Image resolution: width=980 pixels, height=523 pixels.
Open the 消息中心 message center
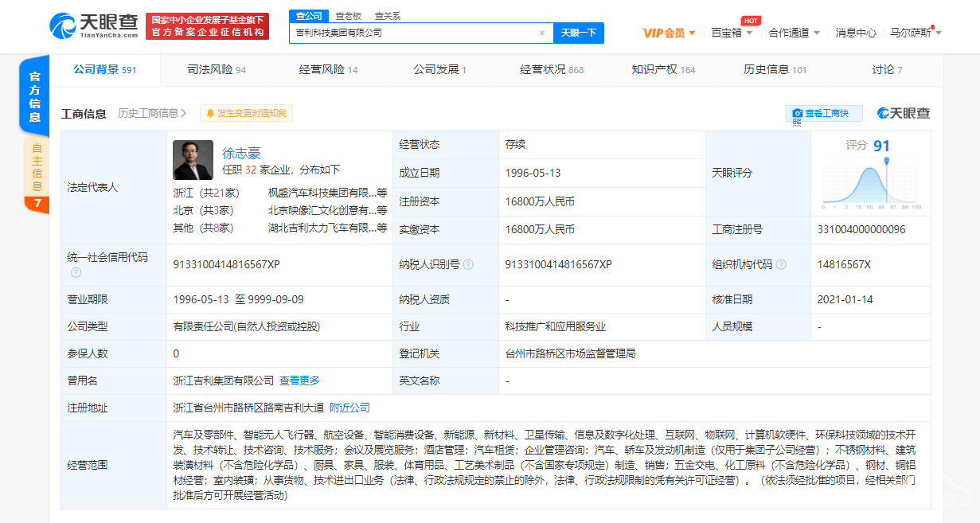tap(856, 33)
